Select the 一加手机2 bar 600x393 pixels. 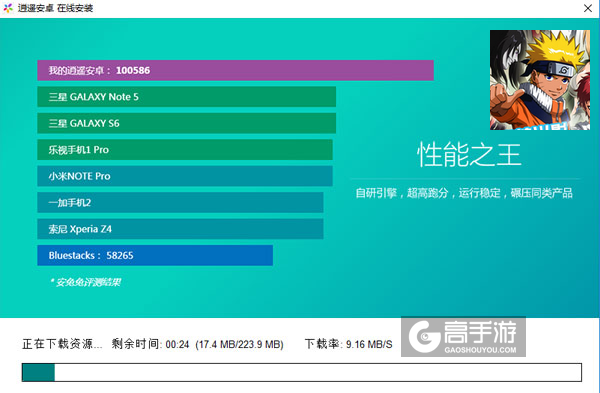click(x=180, y=202)
